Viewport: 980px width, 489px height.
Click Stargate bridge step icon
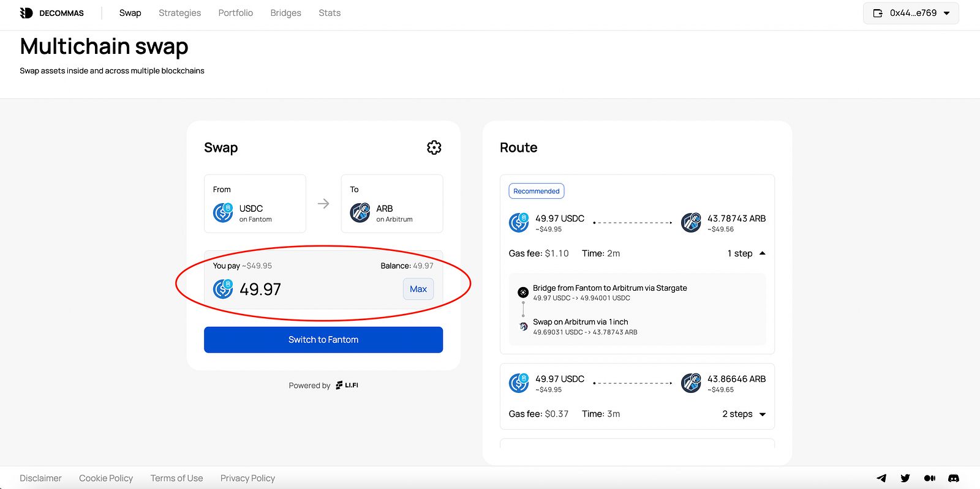tap(523, 293)
